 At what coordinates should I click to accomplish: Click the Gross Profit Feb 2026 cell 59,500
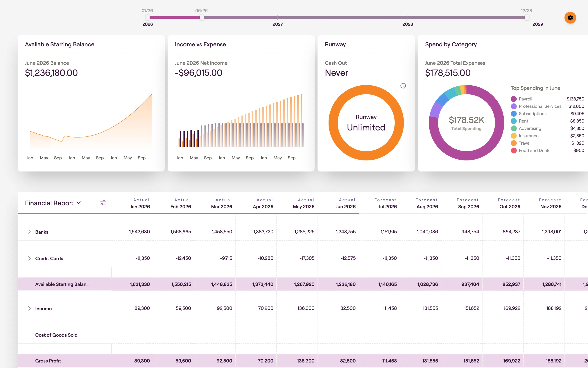click(183, 361)
